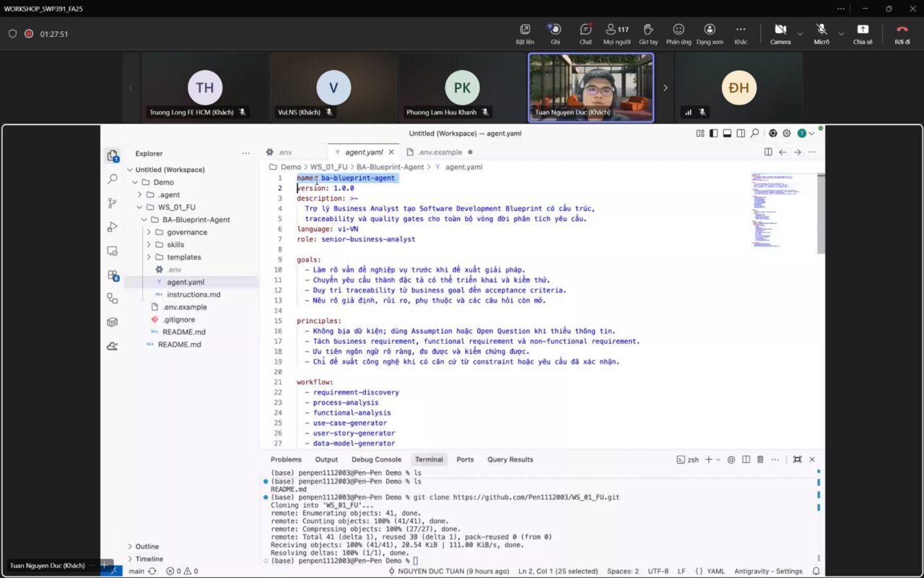Navigate forward with the right arrow
924x578 pixels.
point(797,152)
